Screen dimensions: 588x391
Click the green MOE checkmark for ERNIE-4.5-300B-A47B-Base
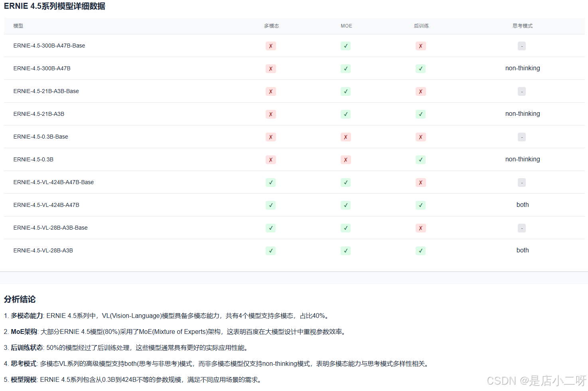346,46
